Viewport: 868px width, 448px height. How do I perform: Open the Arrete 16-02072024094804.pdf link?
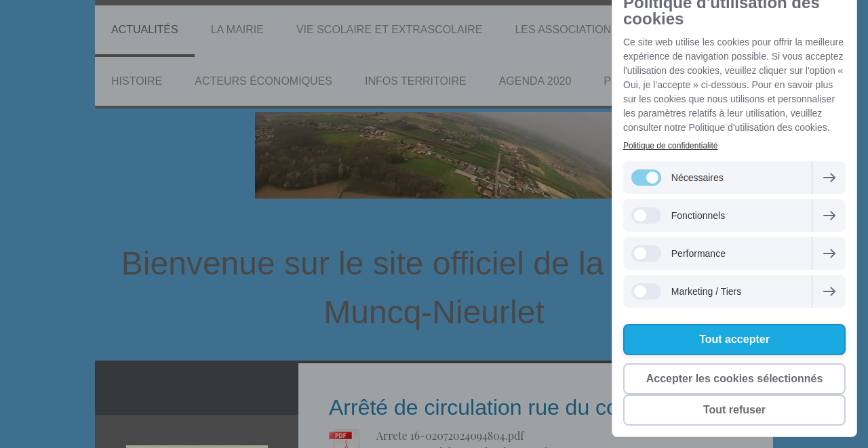click(450, 434)
